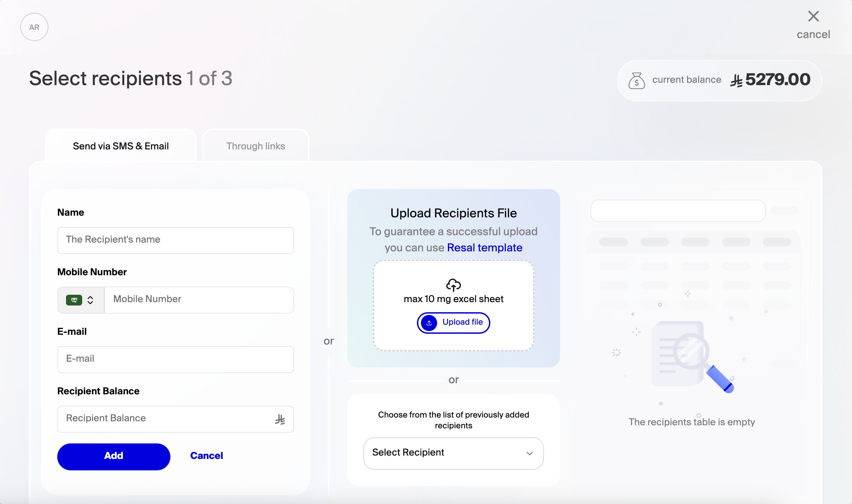Expand chevron in Select Recipient box
This screenshot has height=504, width=852.
(x=529, y=454)
